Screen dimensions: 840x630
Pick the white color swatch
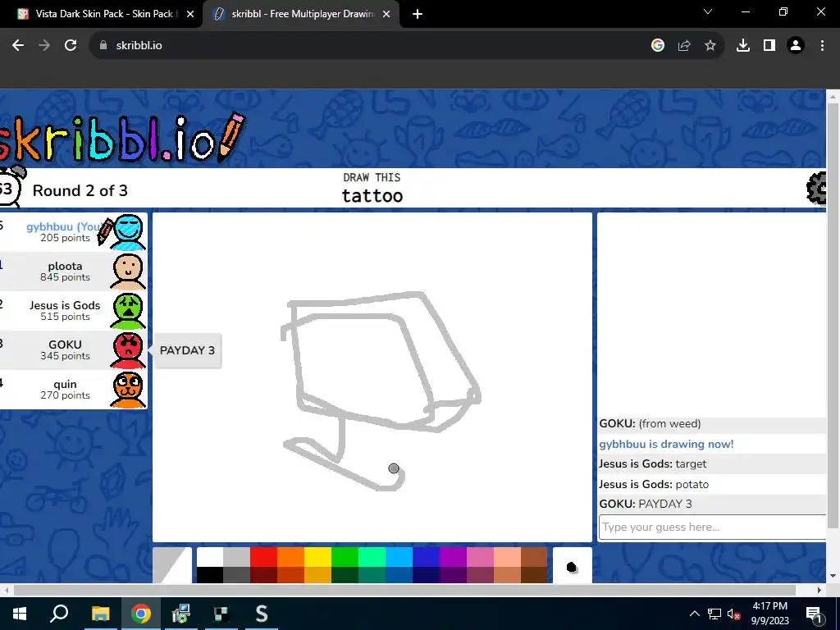(x=210, y=557)
